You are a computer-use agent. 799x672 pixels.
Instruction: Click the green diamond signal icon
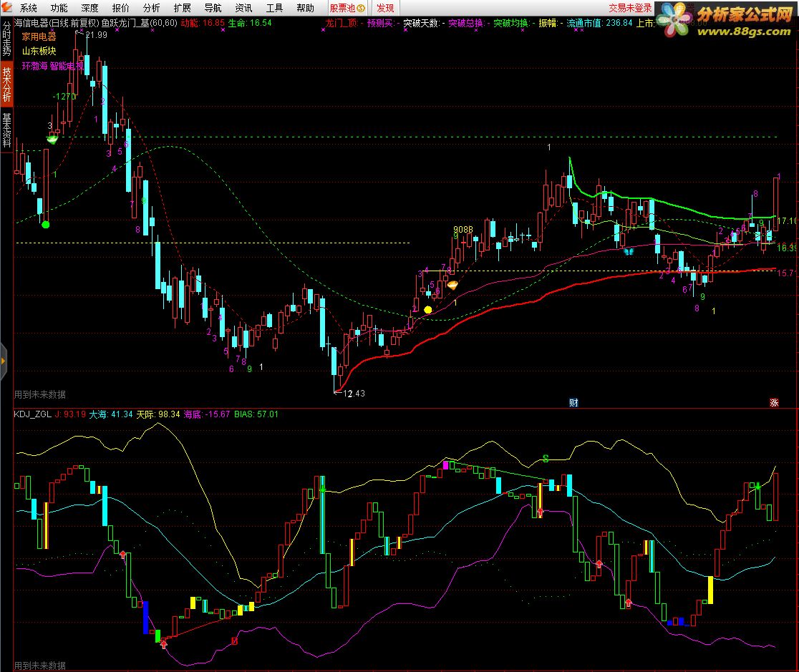[52, 139]
